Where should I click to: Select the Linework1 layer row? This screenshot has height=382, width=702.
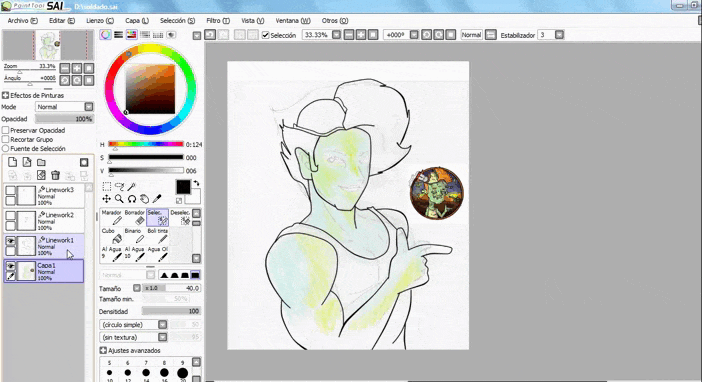(44, 245)
